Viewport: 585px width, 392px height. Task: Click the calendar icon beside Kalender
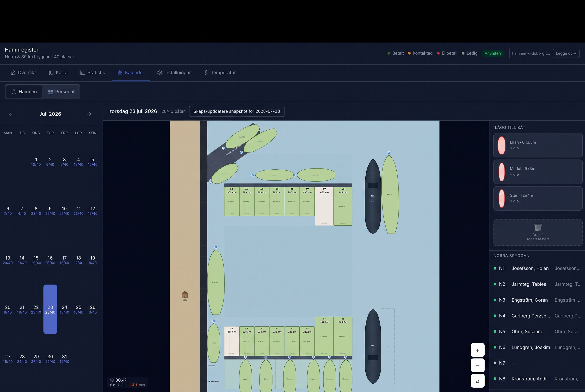(x=120, y=73)
